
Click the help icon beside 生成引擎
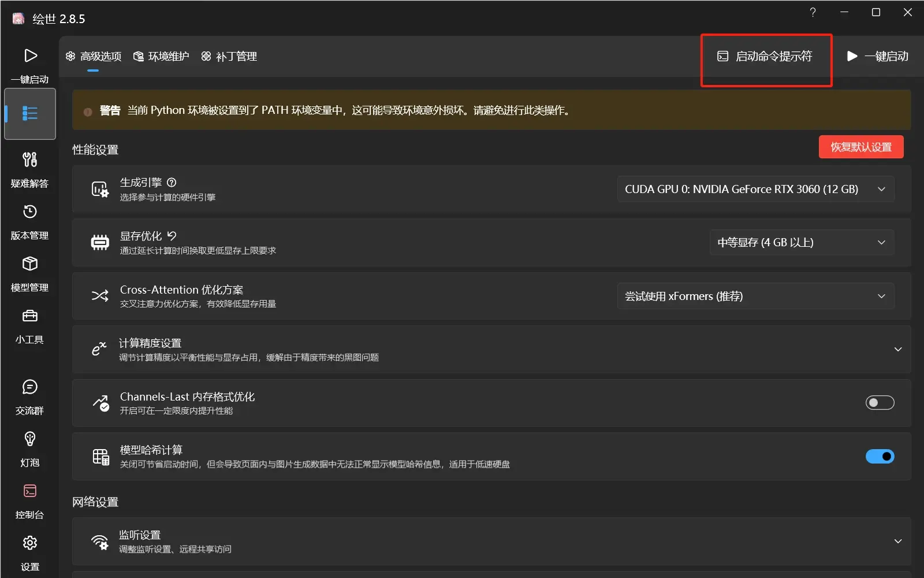pos(172,182)
